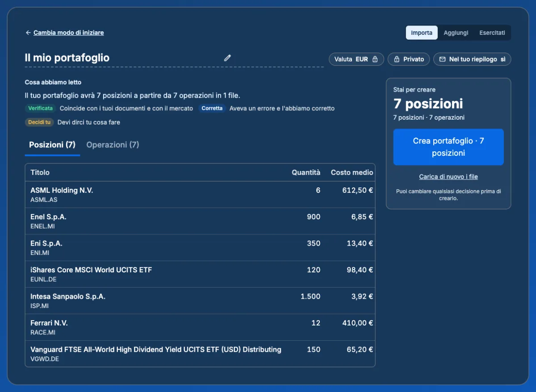
Task: Click ticker RACE.MI
Action: pyautogui.click(x=43, y=332)
